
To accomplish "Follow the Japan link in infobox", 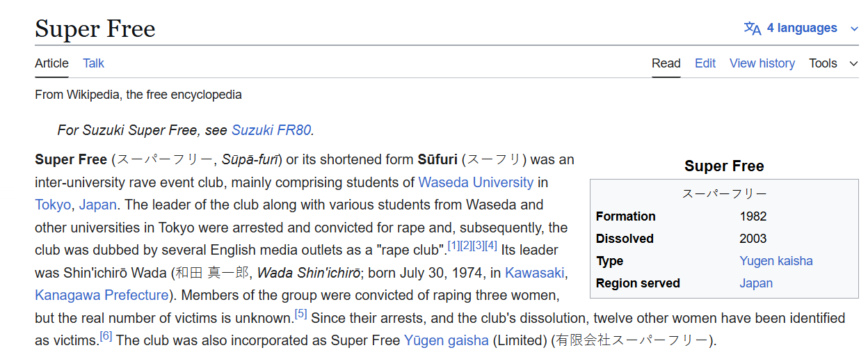I will [x=756, y=283].
